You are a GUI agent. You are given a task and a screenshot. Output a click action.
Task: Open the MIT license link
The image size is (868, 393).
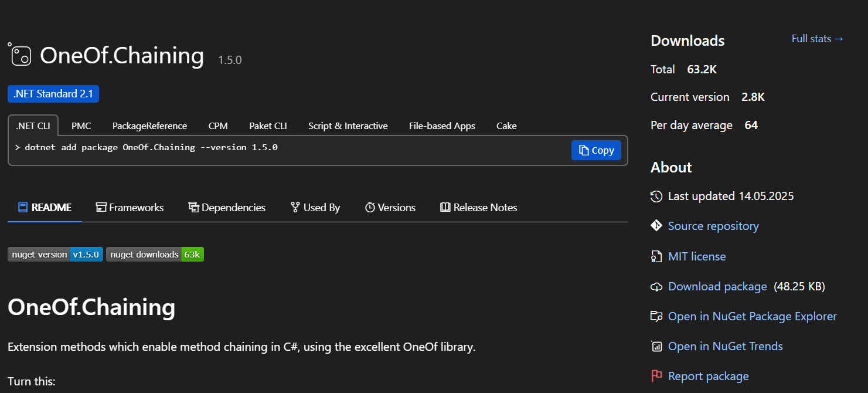[x=697, y=256]
